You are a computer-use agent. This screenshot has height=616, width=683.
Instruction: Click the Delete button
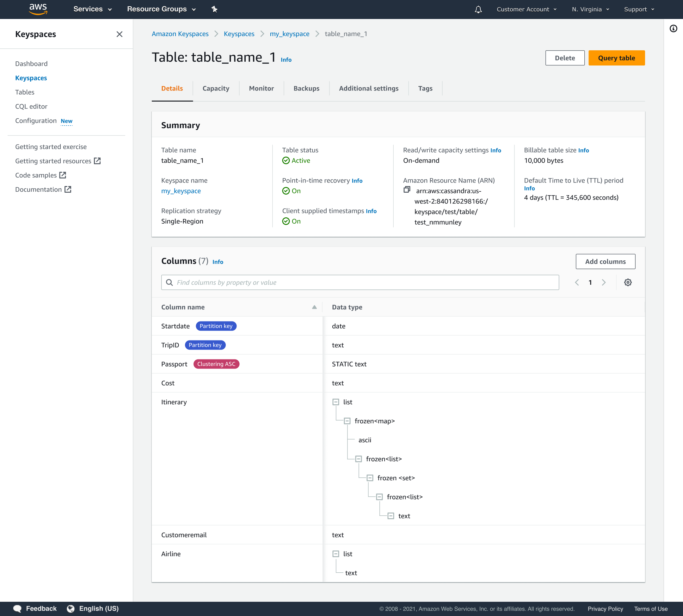pos(565,58)
